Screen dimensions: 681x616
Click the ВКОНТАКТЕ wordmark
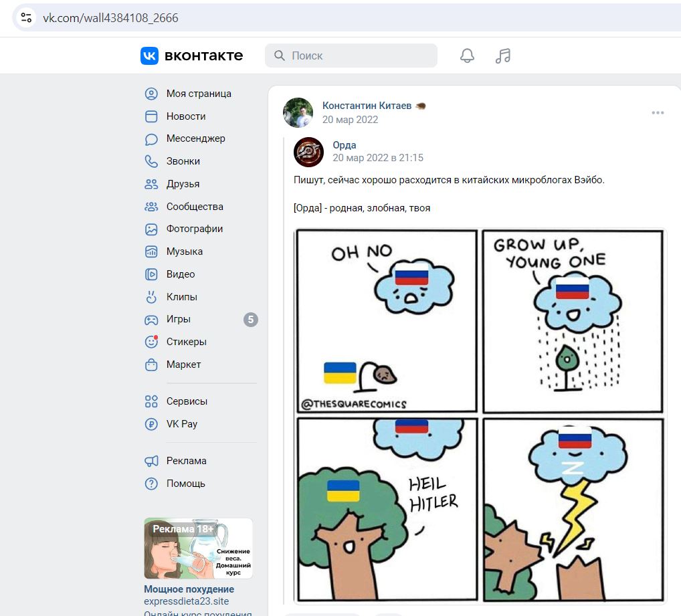coord(203,56)
